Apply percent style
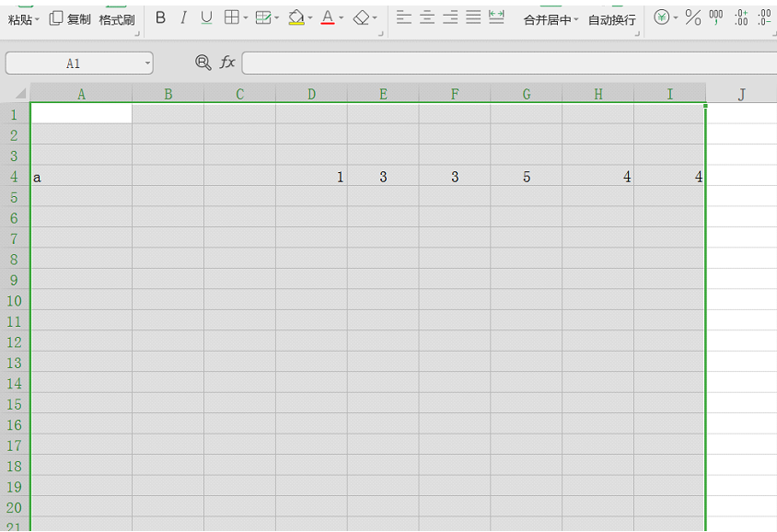777x532 pixels. coord(692,17)
